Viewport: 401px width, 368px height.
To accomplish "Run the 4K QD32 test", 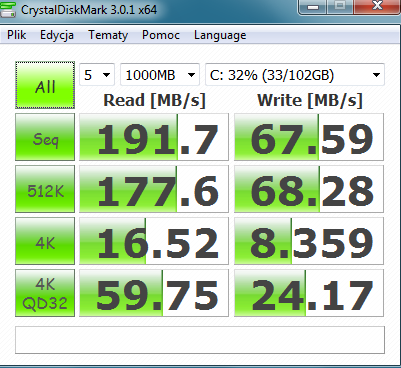I will [x=45, y=293].
